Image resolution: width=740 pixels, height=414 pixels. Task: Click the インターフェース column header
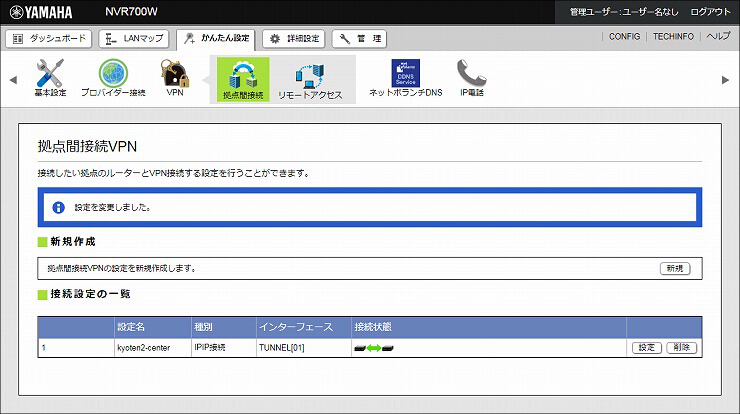[304, 327]
